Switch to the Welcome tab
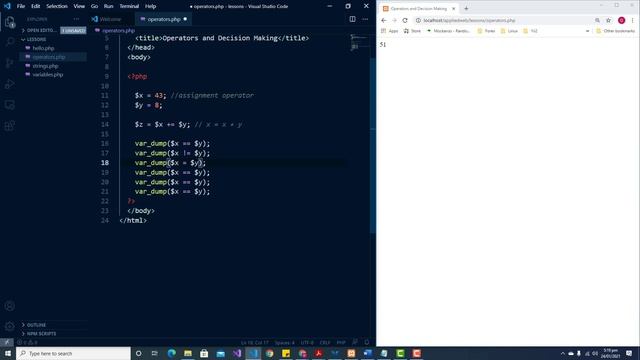The width and height of the screenshot is (640, 360). tap(110, 19)
